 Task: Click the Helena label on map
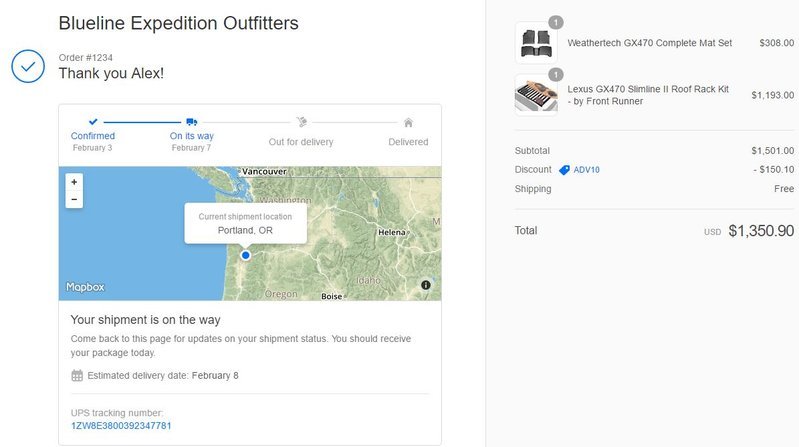pyautogui.click(x=392, y=232)
